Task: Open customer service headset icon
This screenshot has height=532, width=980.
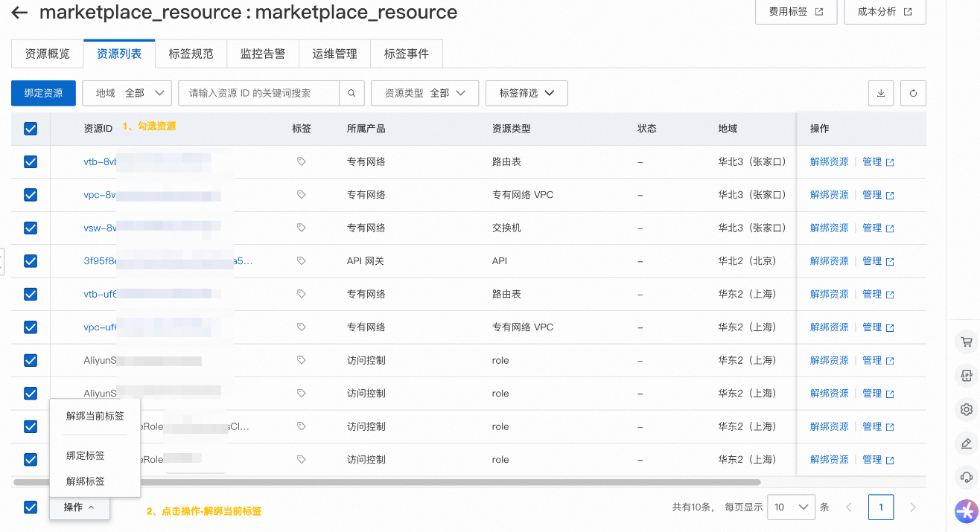Action: tap(967, 477)
